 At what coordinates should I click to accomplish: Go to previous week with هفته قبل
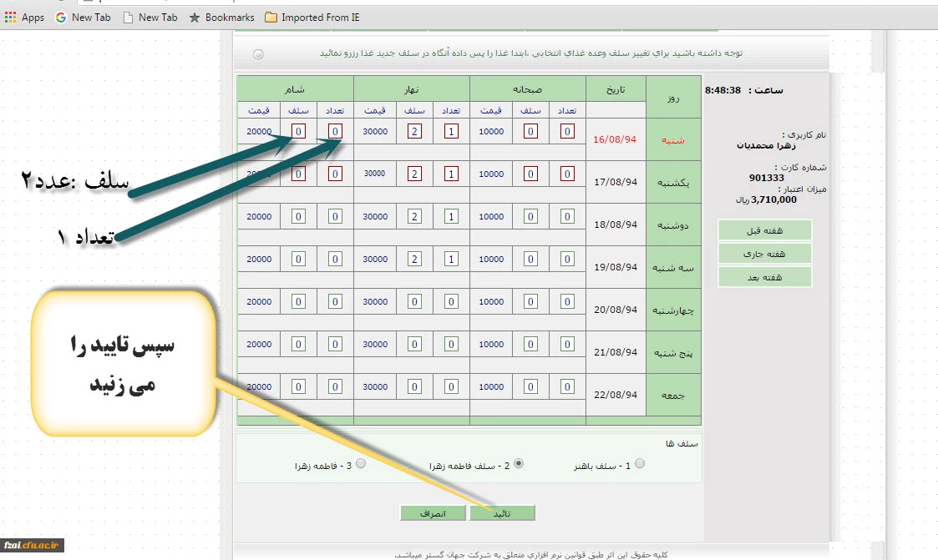point(765,230)
